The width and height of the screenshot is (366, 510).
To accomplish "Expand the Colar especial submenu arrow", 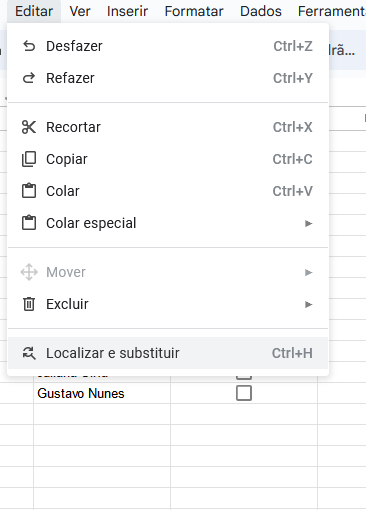I will tap(309, 223).
